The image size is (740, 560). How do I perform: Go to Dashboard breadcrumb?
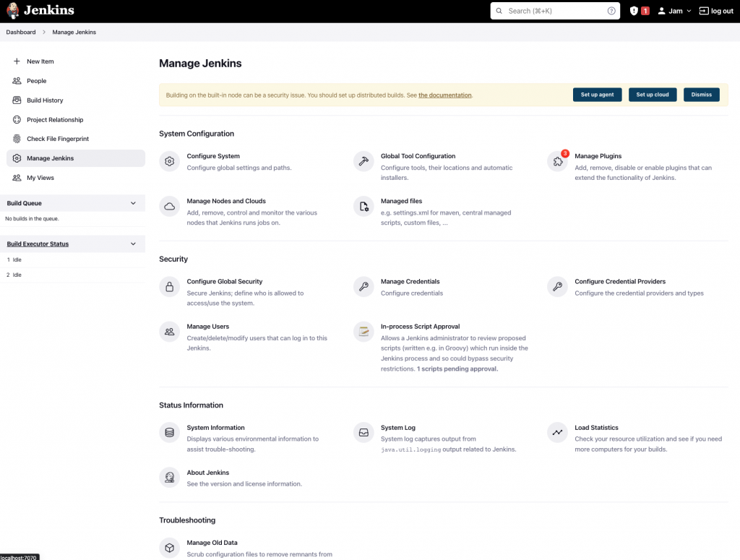[21, 32]
